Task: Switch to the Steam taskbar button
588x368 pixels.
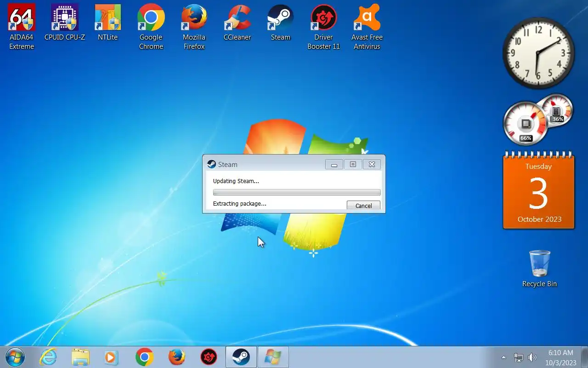Action: 241,357
